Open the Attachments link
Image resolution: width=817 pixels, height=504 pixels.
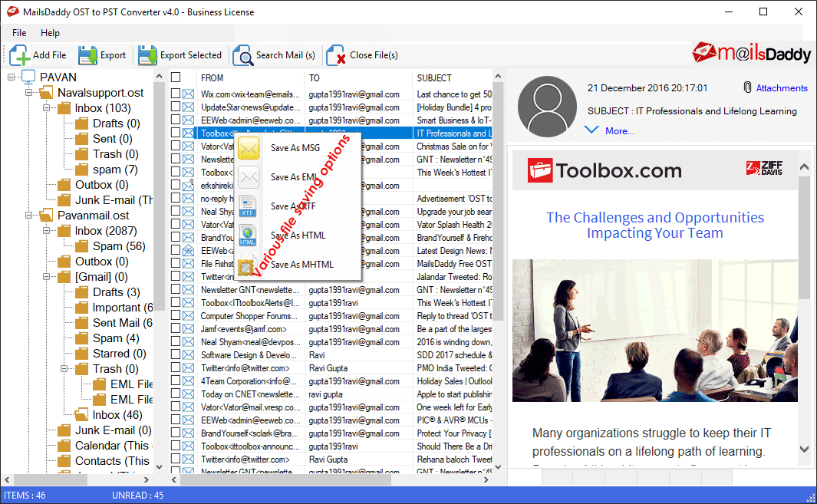[x=782, y=88]
